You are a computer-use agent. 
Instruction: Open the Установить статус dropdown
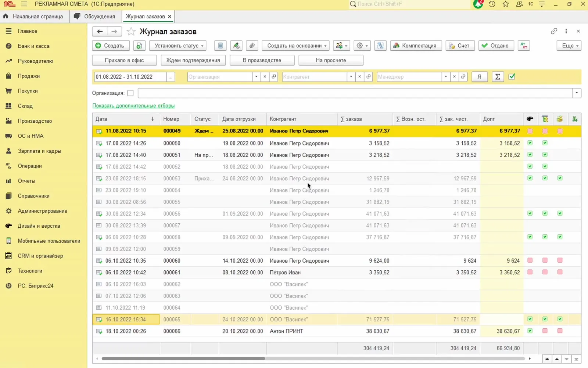pyautogui.click(x=178, y=46)
